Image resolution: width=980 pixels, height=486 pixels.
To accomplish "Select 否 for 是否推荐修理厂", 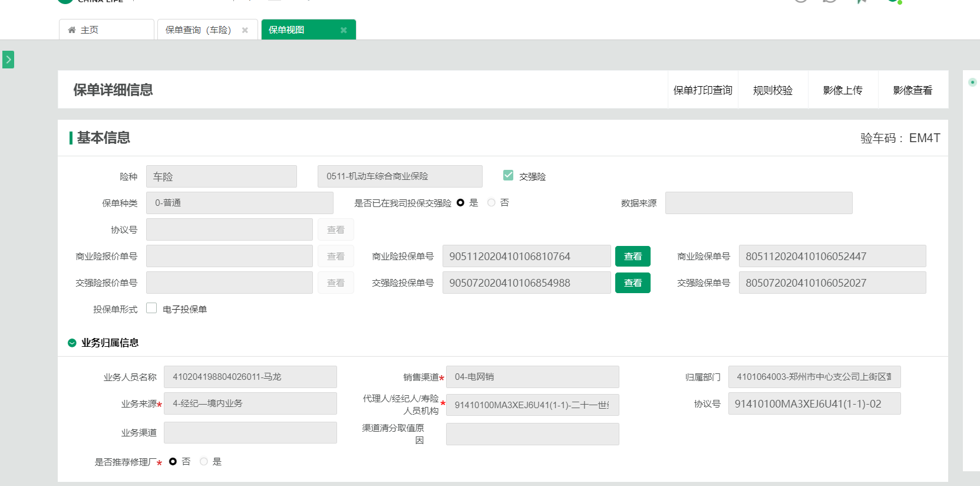I will tap(173, 461).
